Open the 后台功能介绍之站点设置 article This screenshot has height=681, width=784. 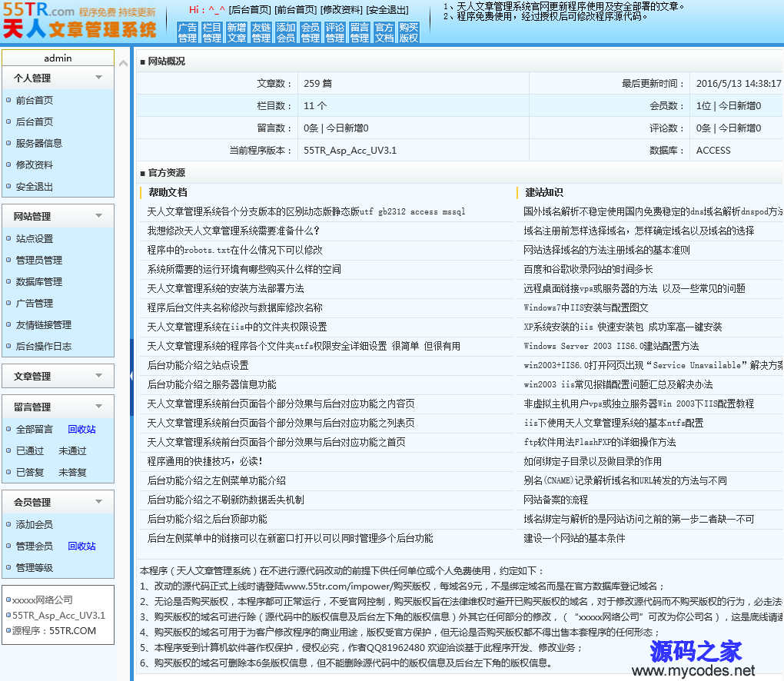(x=198, y=365)
